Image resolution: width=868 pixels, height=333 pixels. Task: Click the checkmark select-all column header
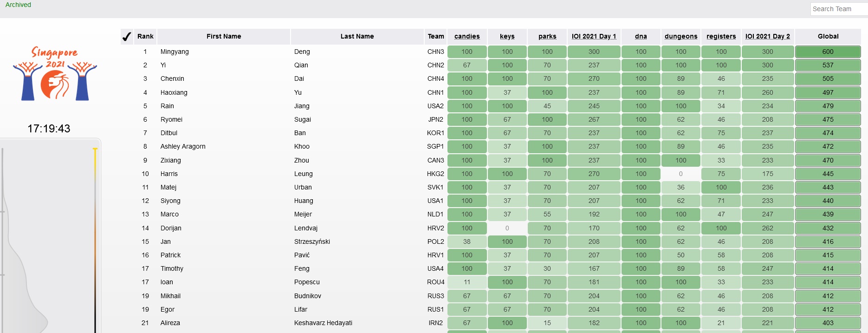click(126, 36)
